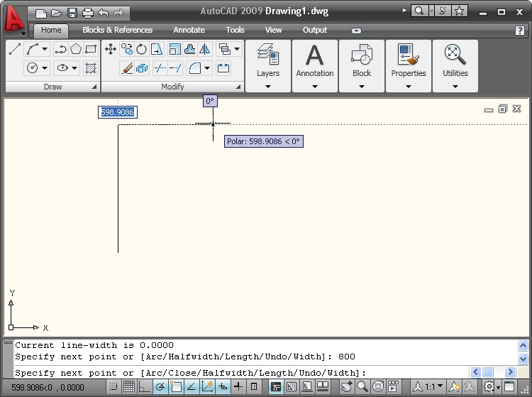Open the View ribbon tab
Screen dimensions: 532x397
(x=273, y=30)
